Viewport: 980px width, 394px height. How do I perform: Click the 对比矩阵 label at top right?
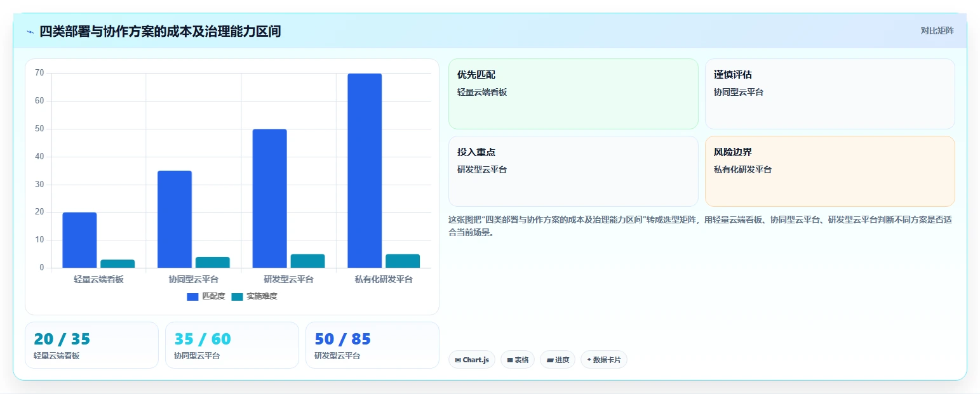[937, 30]
